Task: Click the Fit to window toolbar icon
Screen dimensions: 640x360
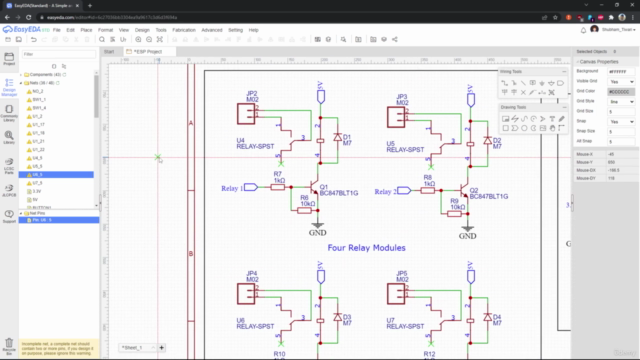Action: click(x=160, y=40)
